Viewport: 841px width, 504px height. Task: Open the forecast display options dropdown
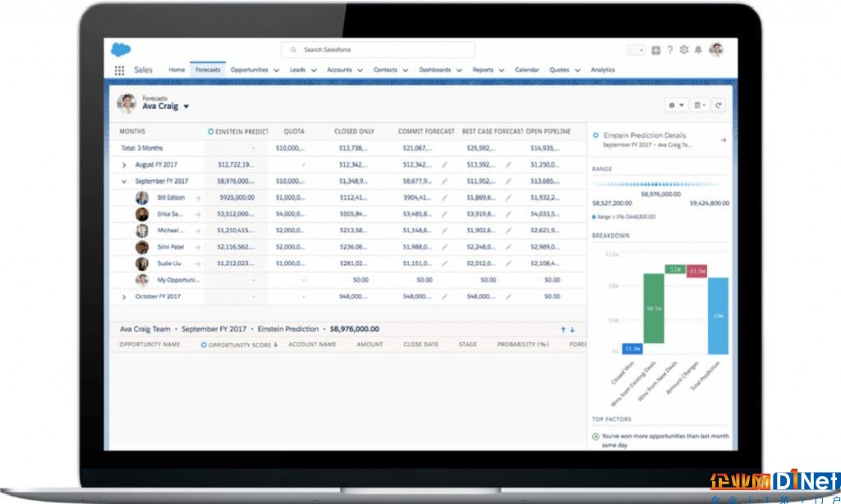coord(700,105)
